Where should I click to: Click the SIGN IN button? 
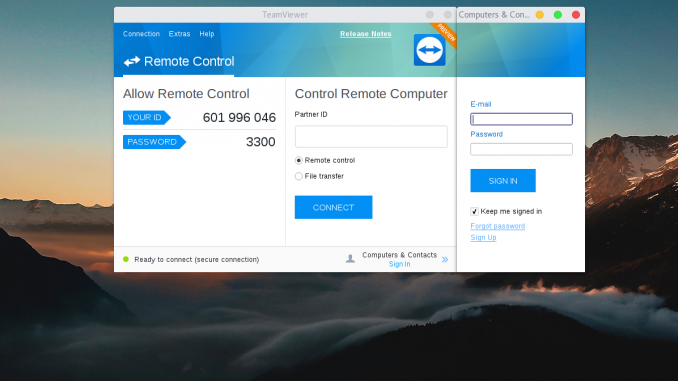(x=503, y=180)
